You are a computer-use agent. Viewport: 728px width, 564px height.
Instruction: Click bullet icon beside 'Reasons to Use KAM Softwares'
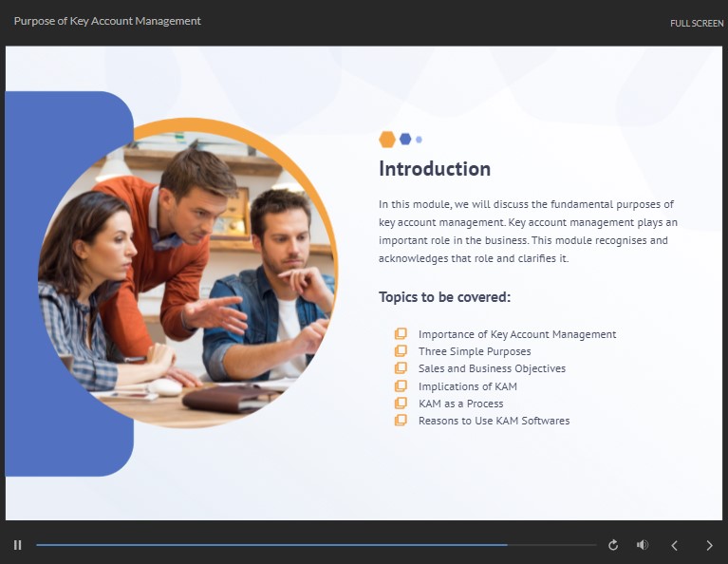(x=401, y=420)
